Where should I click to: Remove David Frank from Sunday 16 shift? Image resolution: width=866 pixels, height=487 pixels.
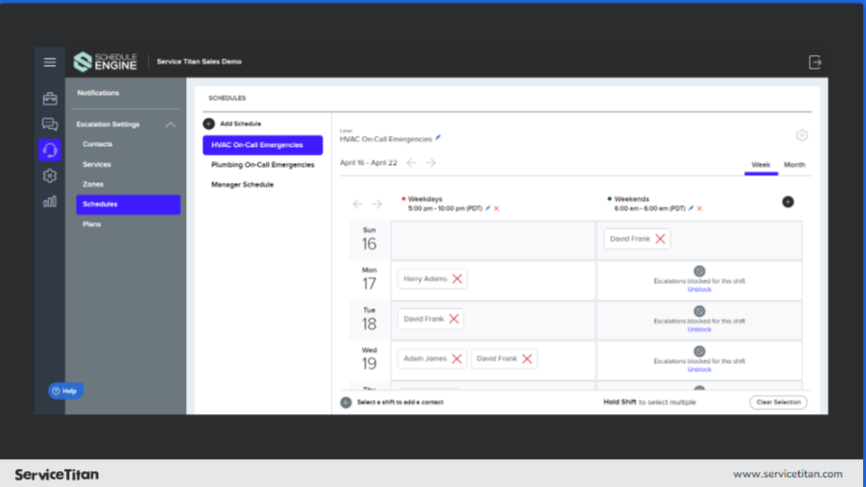660,239
